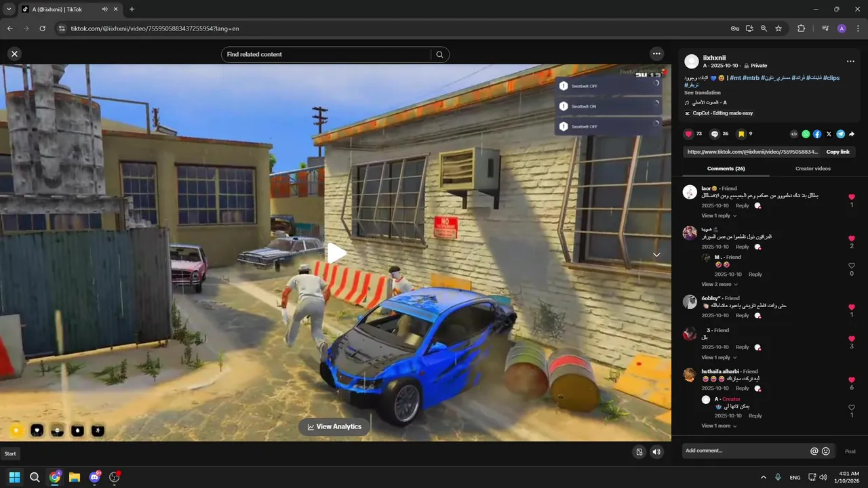Switch to Comments (26) tab
The width and height of the screenshot is (868, 488).
click(726, 168)
